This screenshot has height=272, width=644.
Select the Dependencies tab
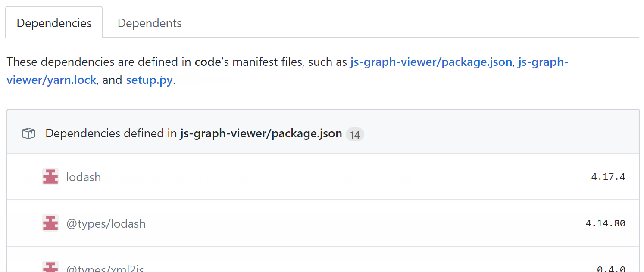click(53, 23)
